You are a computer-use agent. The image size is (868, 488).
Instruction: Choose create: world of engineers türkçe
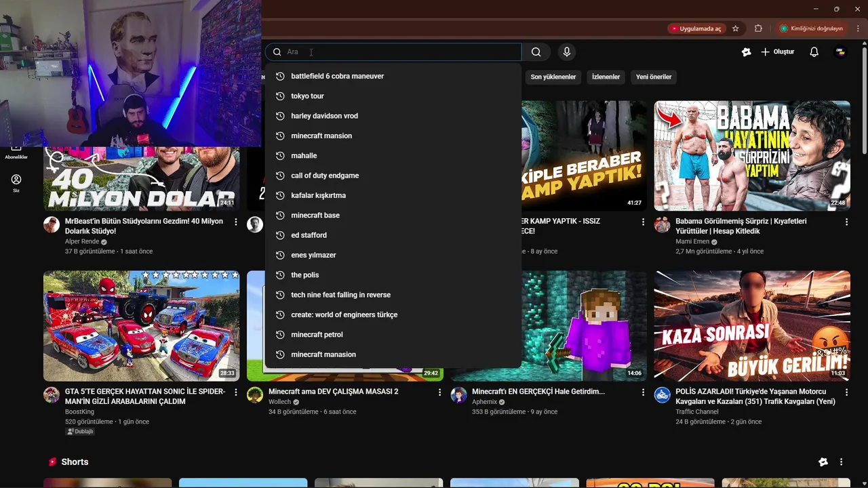click(x=393, y=314)
